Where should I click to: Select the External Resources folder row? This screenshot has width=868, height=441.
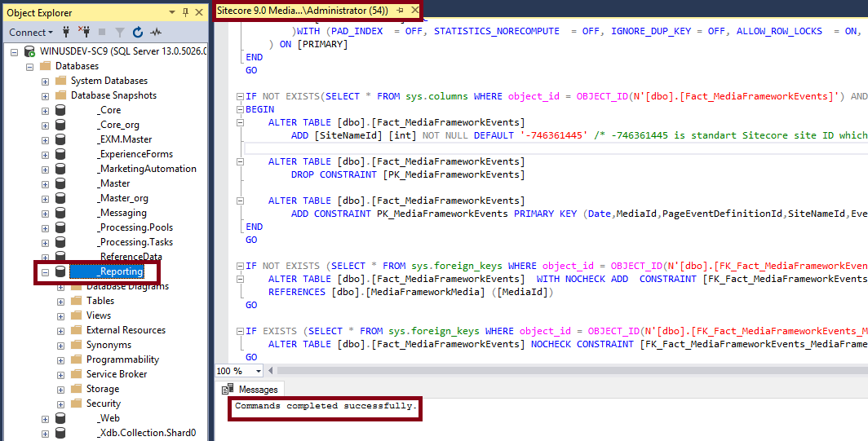click(126, 330)
